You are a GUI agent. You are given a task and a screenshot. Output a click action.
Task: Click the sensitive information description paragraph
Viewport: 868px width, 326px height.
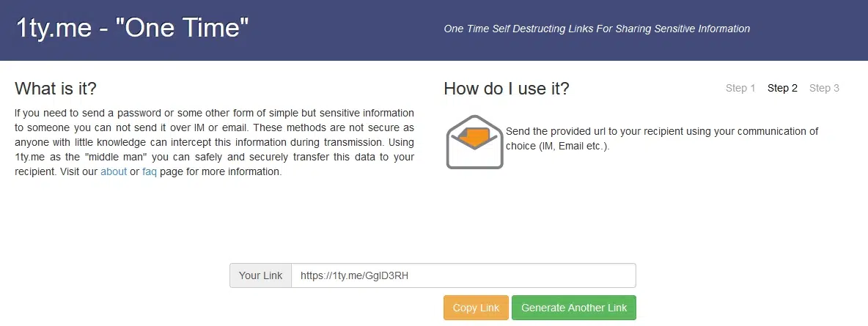[214, 142]
